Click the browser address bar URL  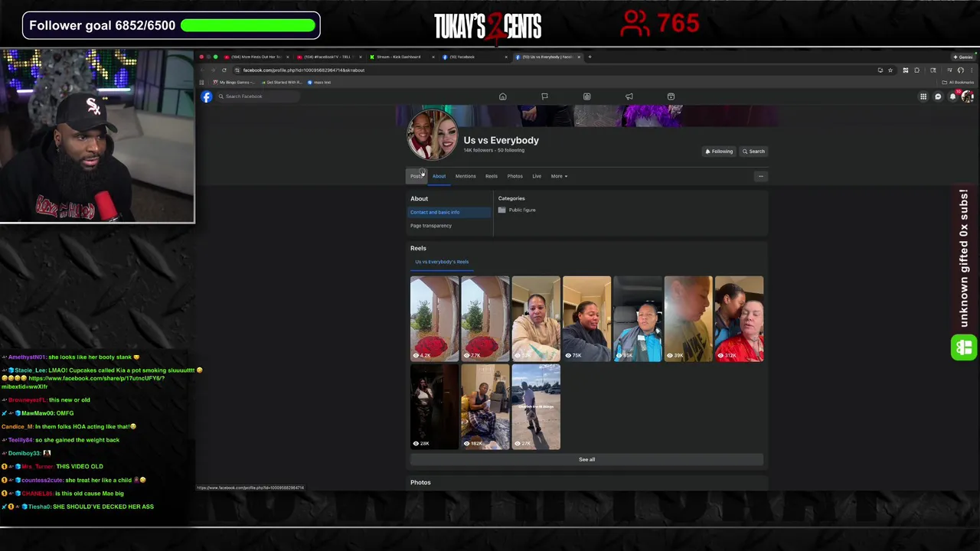click(304, 70)
